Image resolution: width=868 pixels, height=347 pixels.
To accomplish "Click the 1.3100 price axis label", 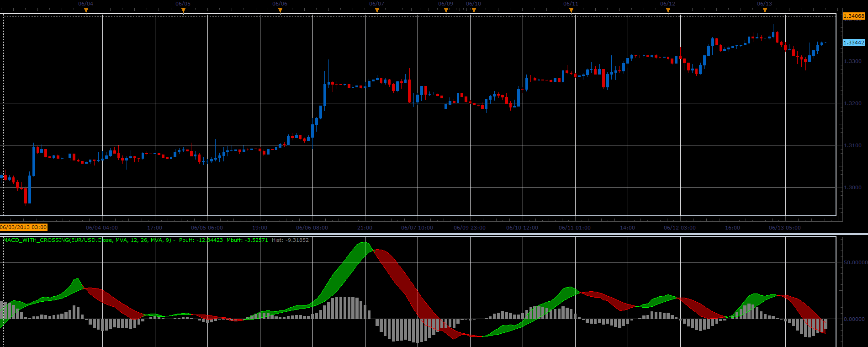I will pyautogui.click(x=852, y=145).
